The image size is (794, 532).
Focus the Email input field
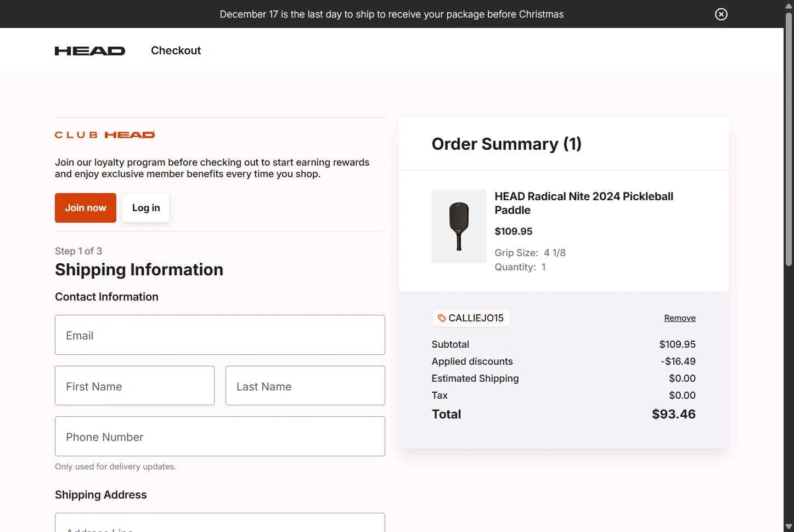220,335
